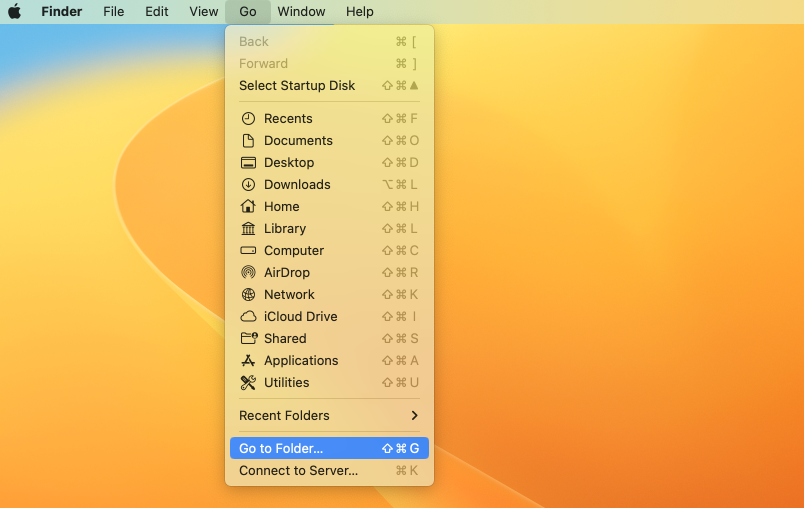Open the Finder menu
The image size is (804, 508).
pos(62,11)
